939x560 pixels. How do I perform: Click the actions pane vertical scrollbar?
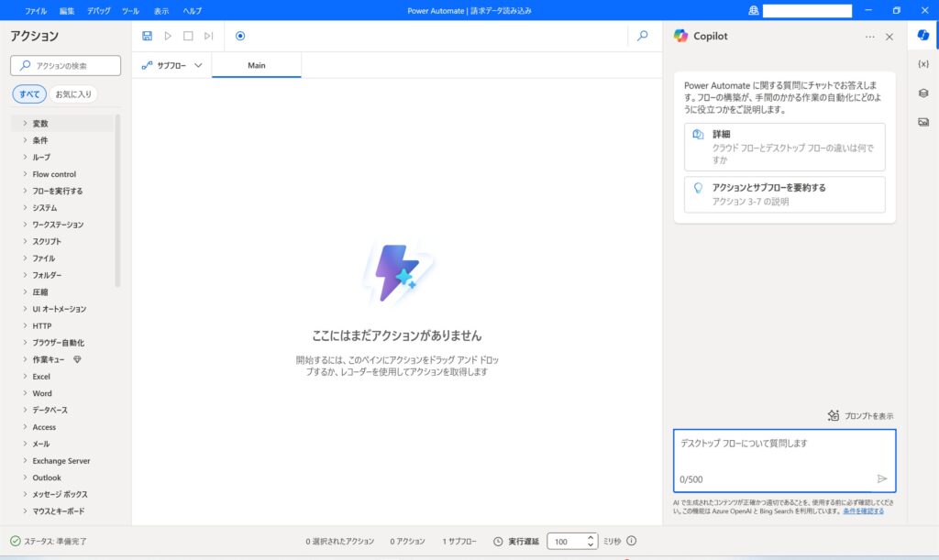[117, 201]
